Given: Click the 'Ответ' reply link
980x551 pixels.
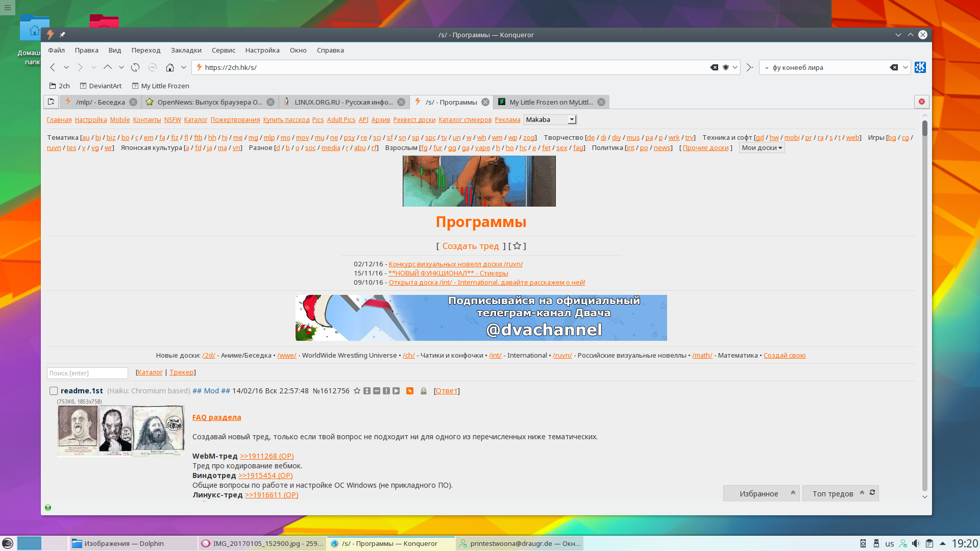Looking at the screenshot, I should click(447, 391).
